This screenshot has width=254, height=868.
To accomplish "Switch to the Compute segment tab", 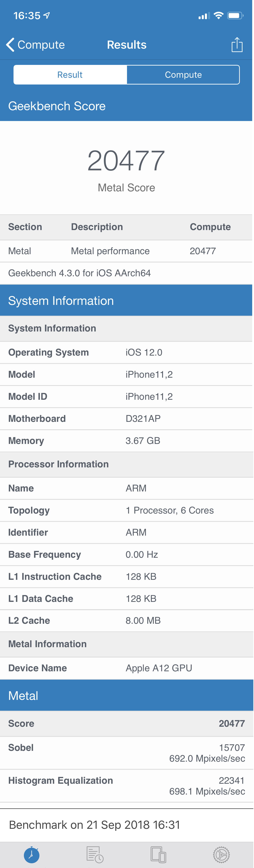I will [183, 74].
